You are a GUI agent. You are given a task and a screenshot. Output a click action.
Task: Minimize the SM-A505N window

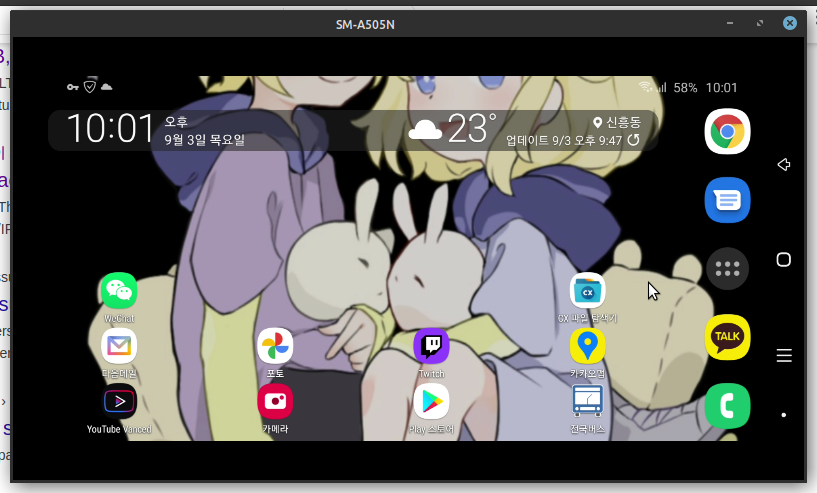point(730,23)
